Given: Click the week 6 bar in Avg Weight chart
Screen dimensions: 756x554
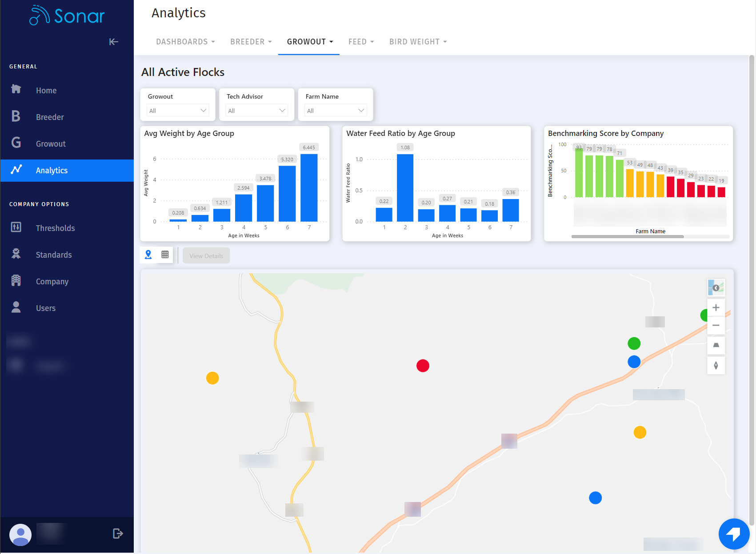Looking at the screenshot, I should (x=287, y=193).
